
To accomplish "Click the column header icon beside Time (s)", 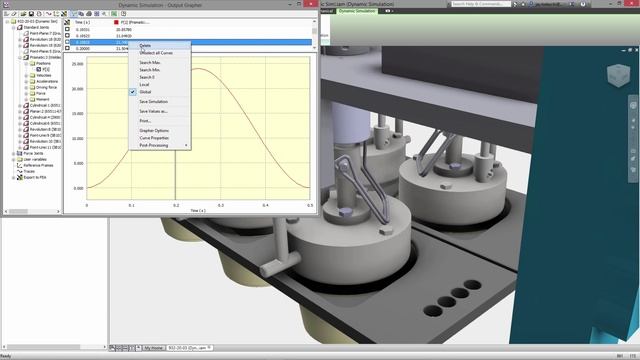I will coord(67,22).
